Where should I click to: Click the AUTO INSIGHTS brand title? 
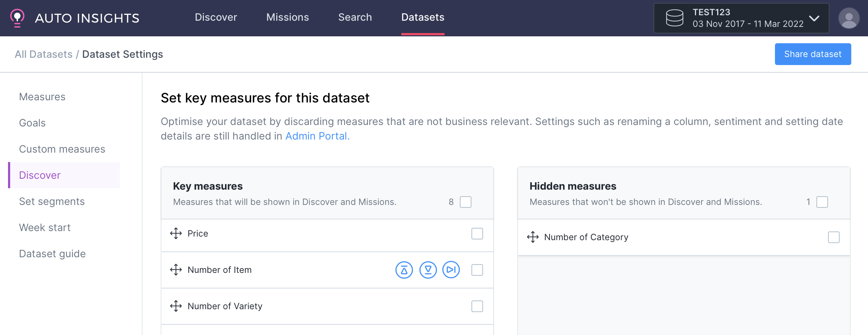click(87, 18)
